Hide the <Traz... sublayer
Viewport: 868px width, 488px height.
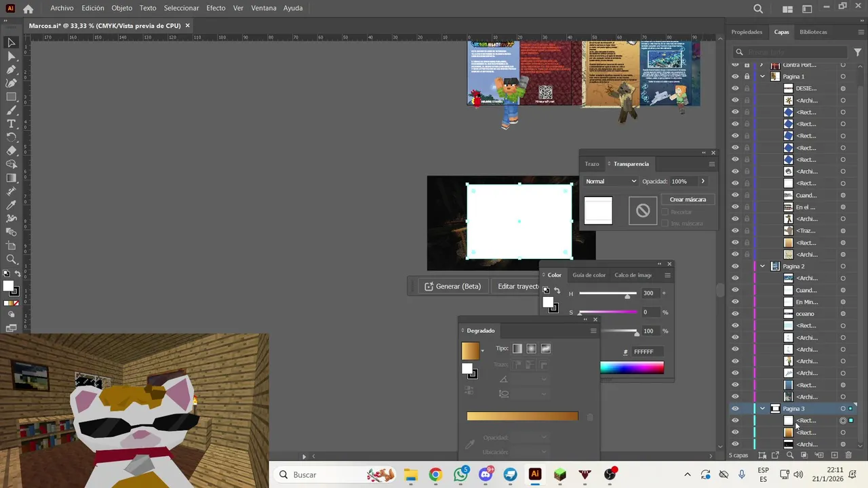click(x=735, y=230)
